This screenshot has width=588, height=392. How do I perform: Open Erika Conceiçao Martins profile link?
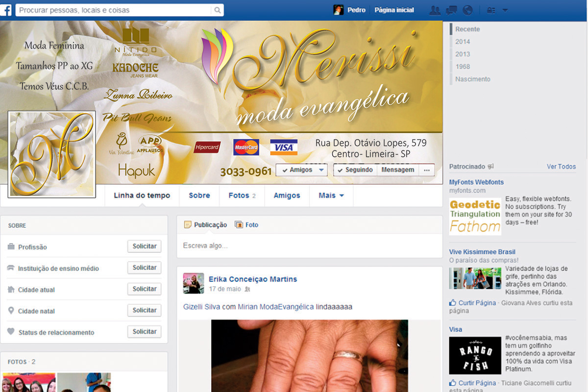pos(253,279)
